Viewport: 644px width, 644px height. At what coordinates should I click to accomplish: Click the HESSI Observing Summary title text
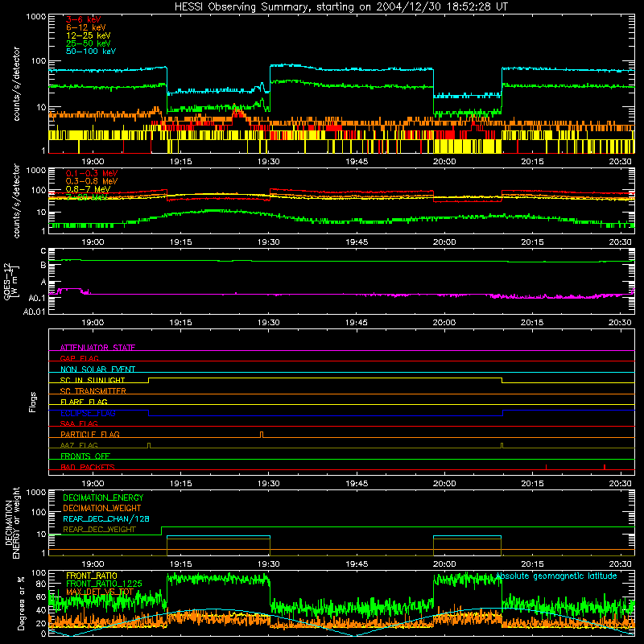[x=341, y=6]
